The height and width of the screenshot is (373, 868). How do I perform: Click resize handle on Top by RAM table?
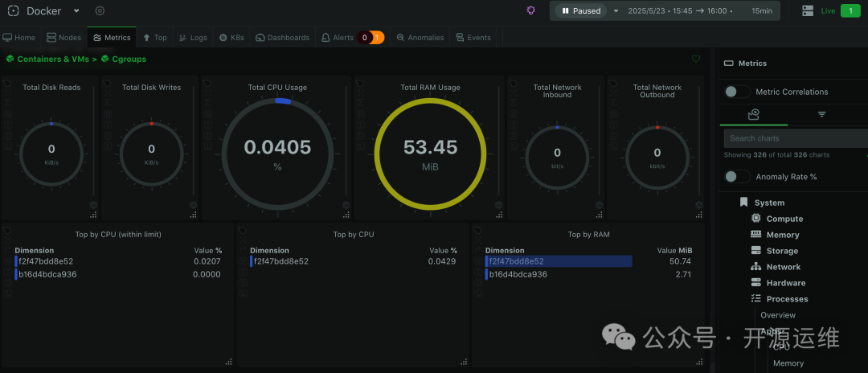click(700, 362)
